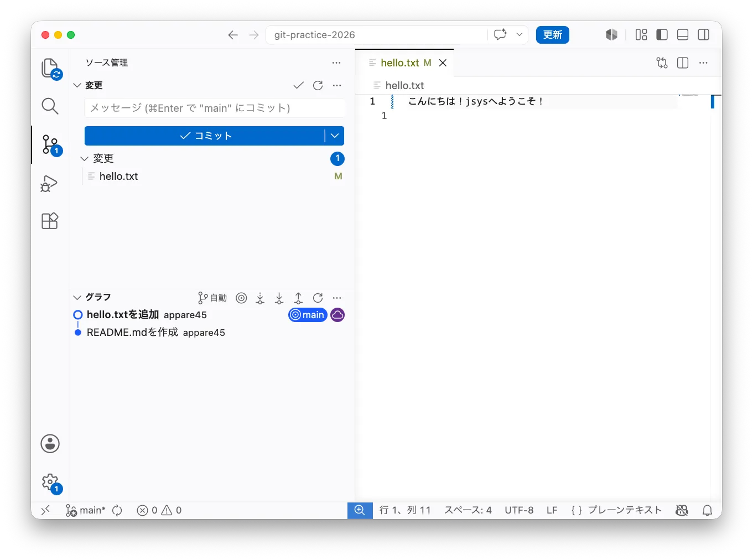Click the push icon in graph toolbar

[298, 298]
